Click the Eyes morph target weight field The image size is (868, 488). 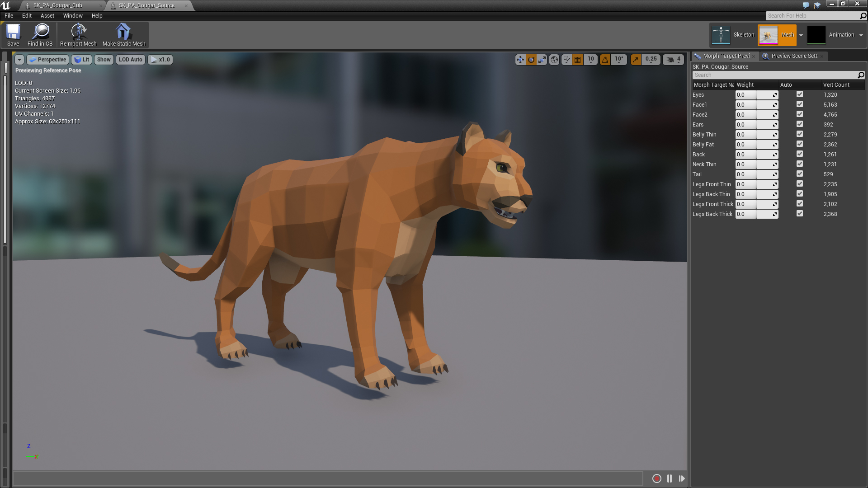[752, 94]
